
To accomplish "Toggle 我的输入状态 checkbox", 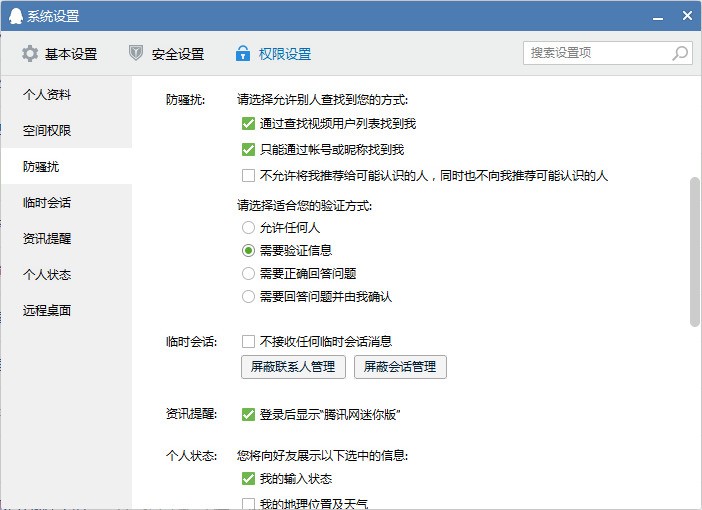I will coord(248,479).
